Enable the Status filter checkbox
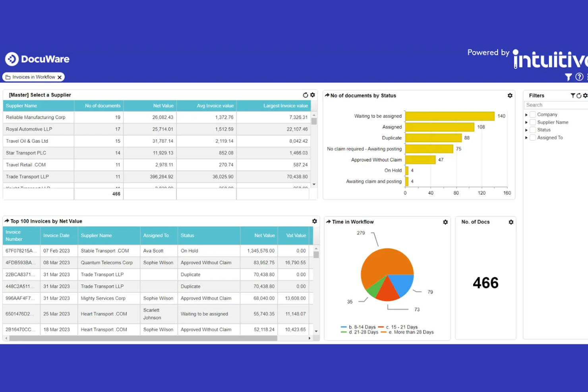588x392 pixels. tap(532, 129)
